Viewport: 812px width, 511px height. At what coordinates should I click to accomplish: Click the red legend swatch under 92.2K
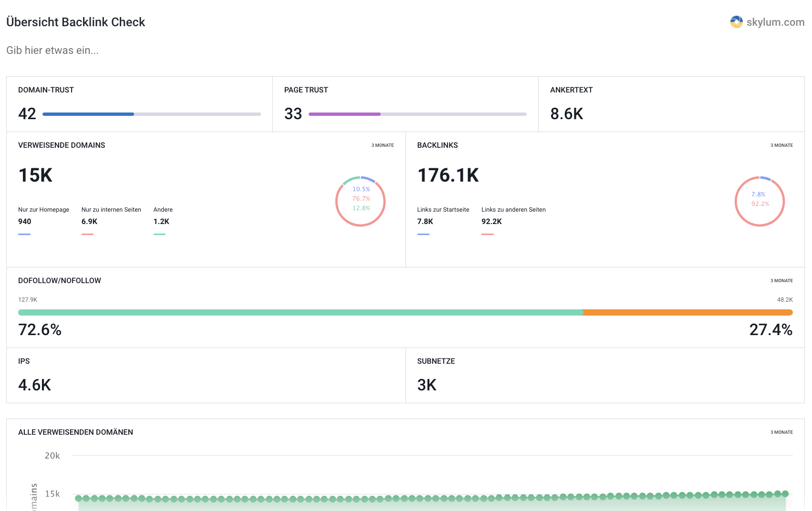(488, 234)
